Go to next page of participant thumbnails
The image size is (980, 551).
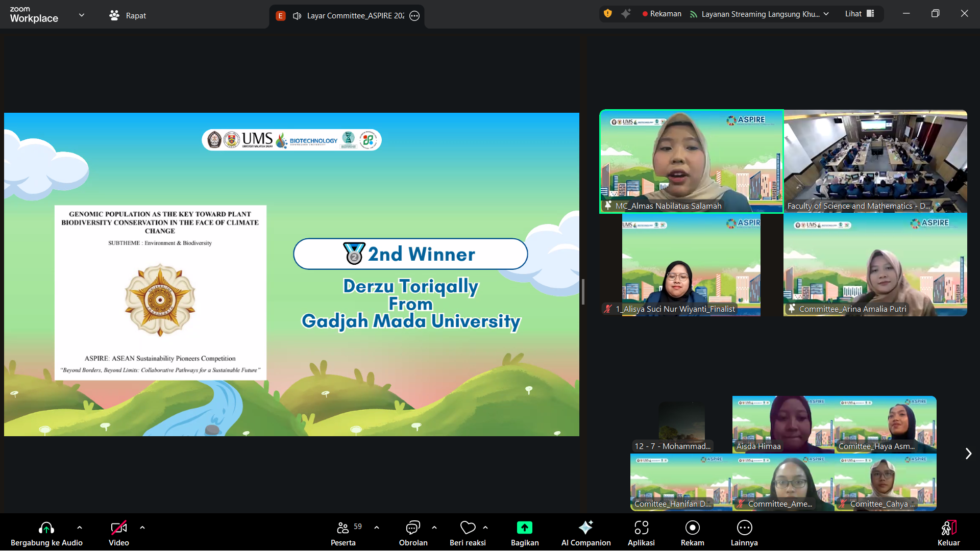point(968,454)
